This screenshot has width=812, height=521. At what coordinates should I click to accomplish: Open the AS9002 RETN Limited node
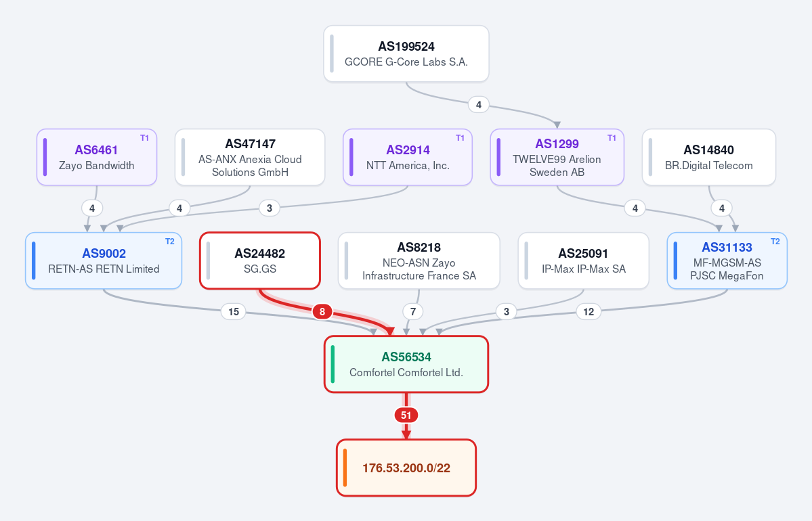104,260
